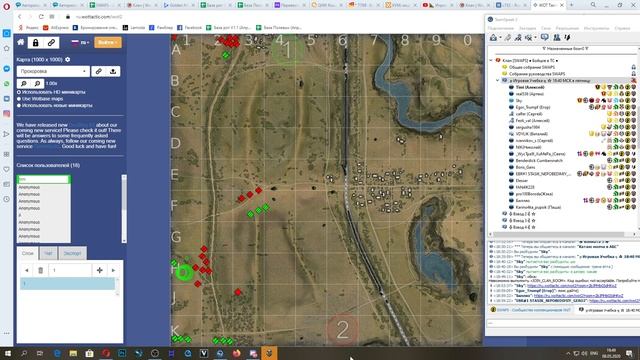The width and height of the screenshot is (640, 360).
Task: Lock the room with padlock icon
Action: click(x=36, y=43)
